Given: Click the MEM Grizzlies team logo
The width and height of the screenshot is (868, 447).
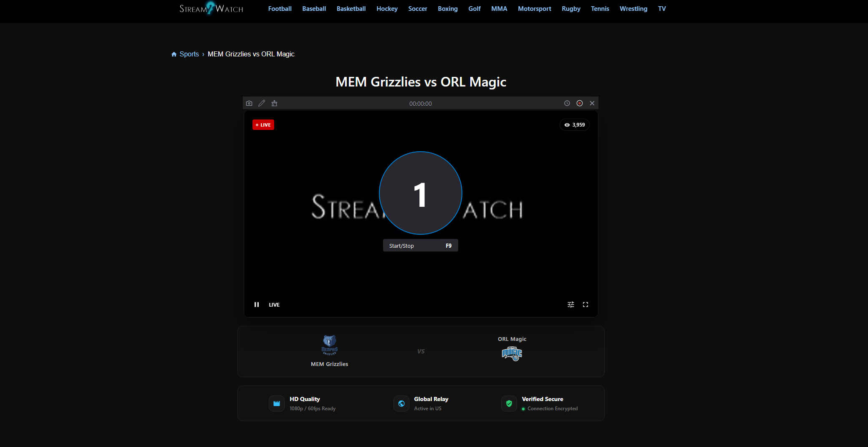Looking at the screenshot, I should coord(329,346).
